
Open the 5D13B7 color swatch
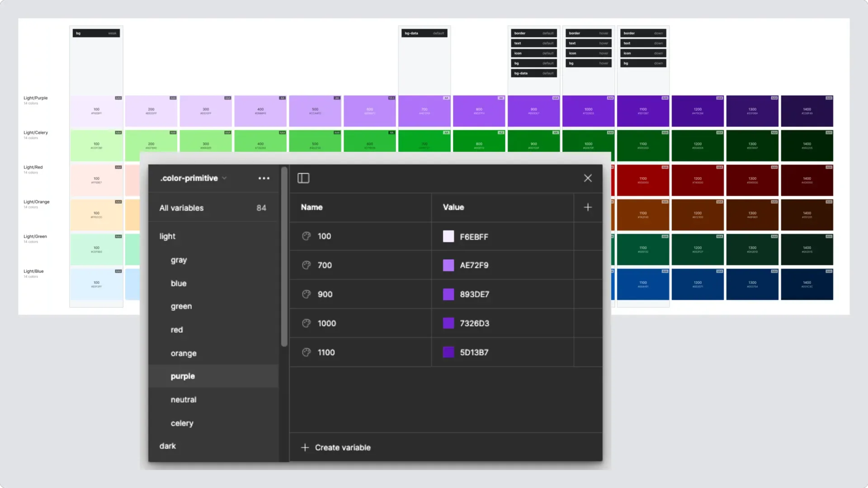point(448,352)
